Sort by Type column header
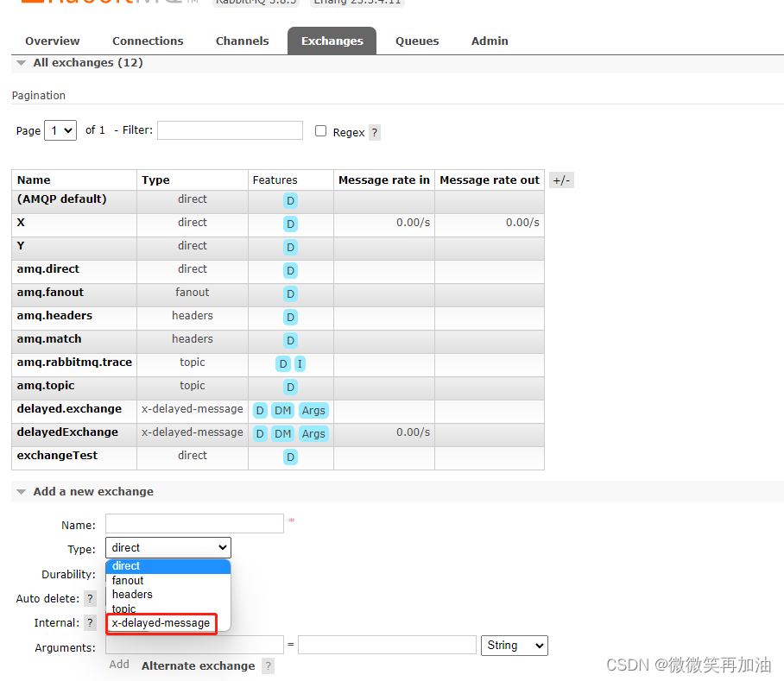The height and width of the screenshot is (681, 784). [155, 180]
